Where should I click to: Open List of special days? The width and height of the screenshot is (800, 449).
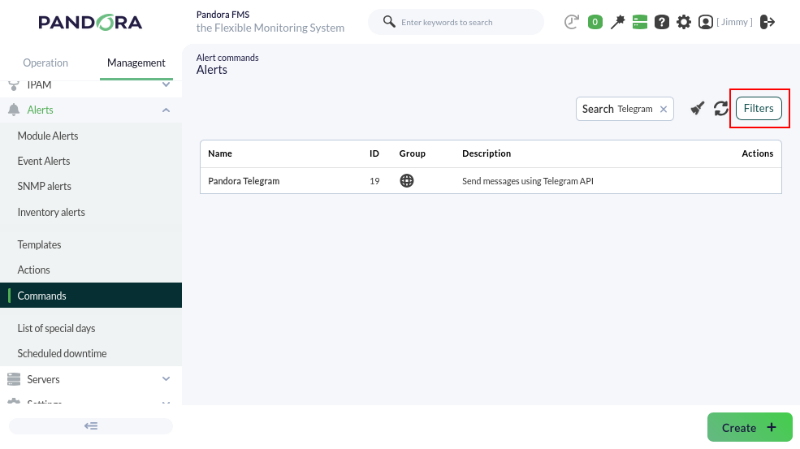click(x=56, y=328)
